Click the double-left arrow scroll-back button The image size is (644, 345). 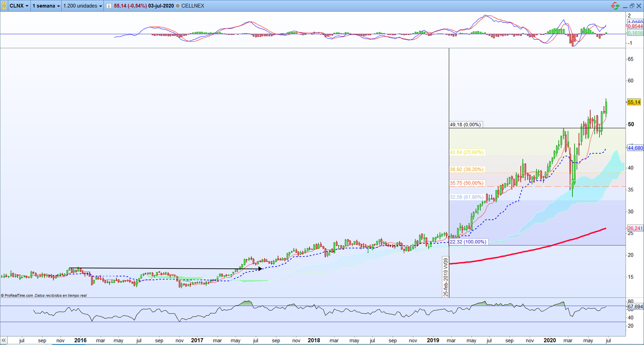4,340
